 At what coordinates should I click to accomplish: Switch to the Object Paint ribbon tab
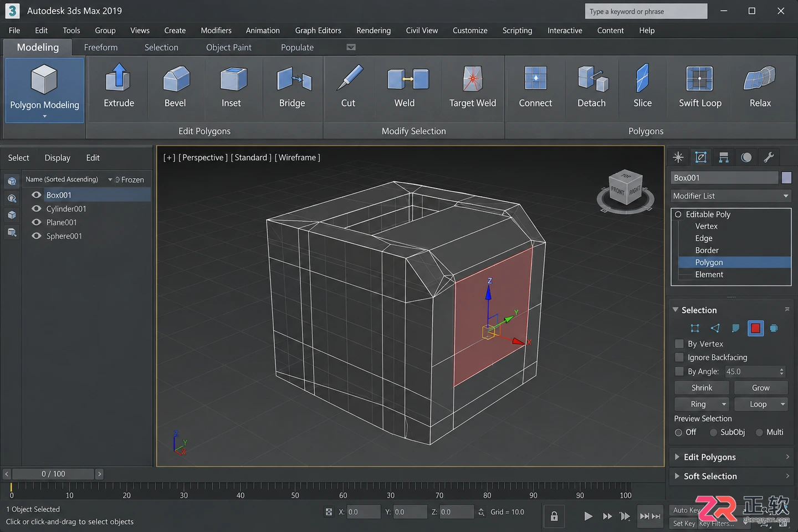(229, 48)
